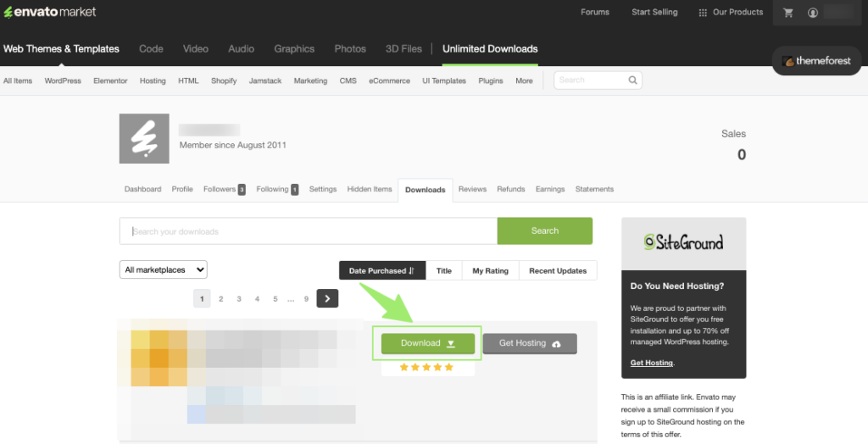Viewport: 868px width, 444px height.
Task: Open the Hosting category
Action: tap(153, 80)
